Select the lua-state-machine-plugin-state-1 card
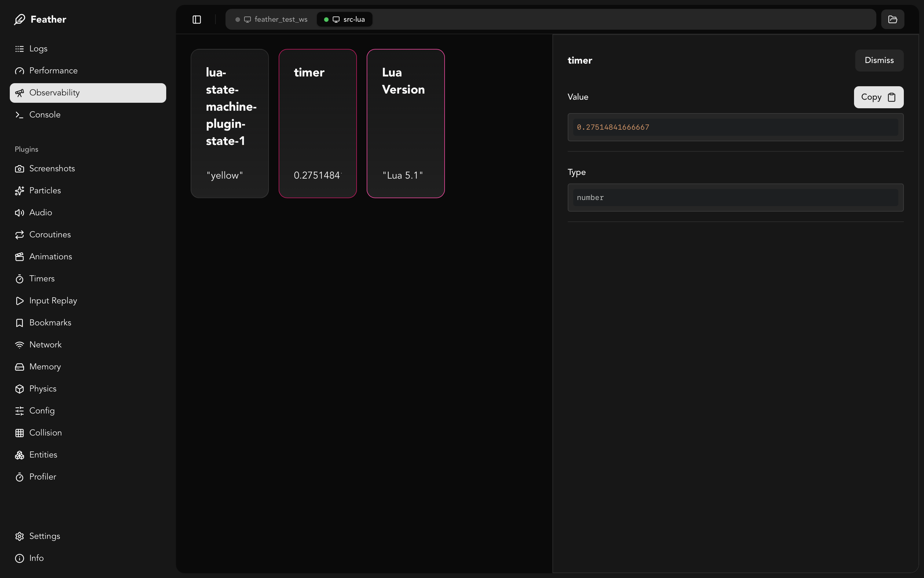 click(x=230, y=124)
